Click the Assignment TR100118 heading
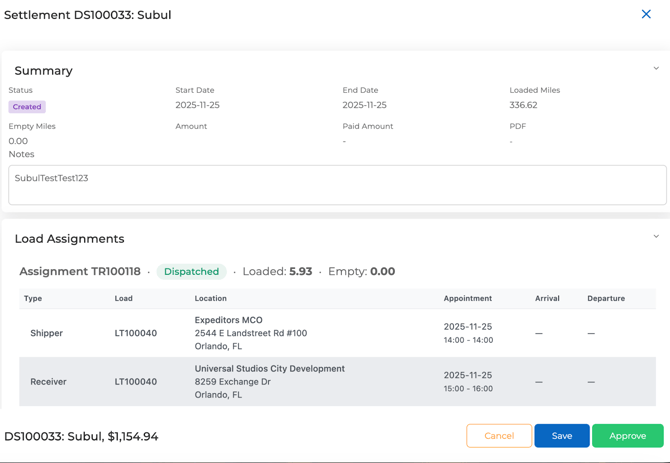The height and width of the screenshot is (463, 670). 80,272
